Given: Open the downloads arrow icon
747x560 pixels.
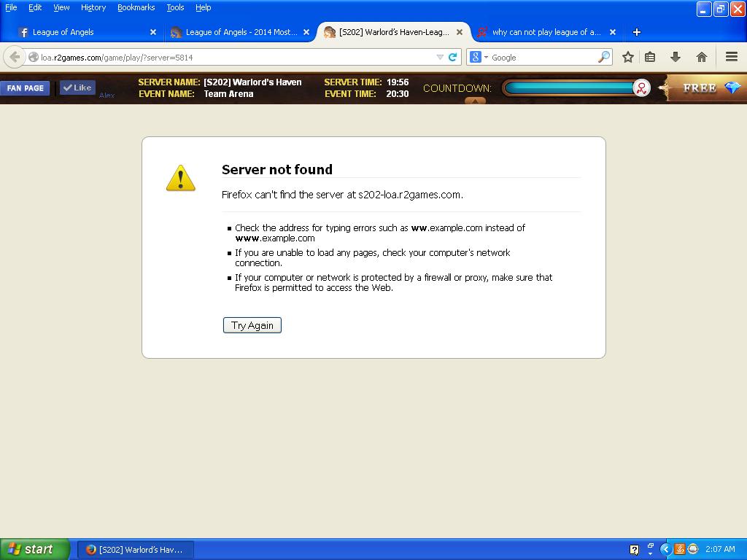Looking at the screenshot, I should (x=676, y=57).
